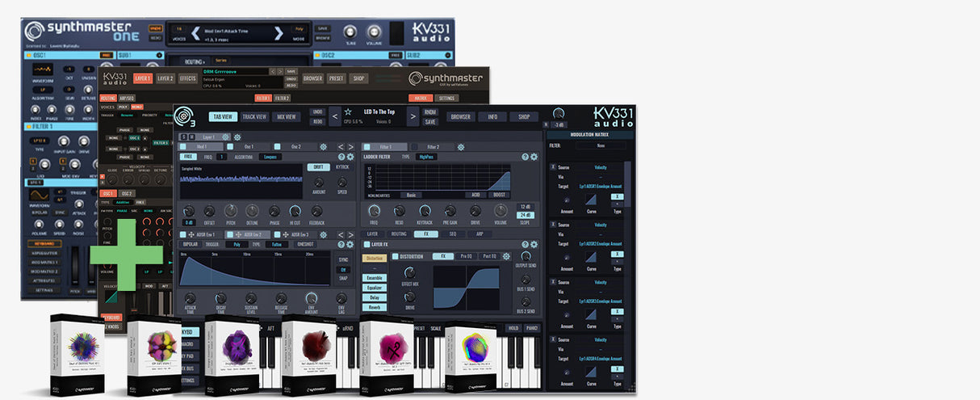Viewport: 980px width, 400px height.
Task: Open the modulation matrix Filter dropdown
Action: click(601, 146)
